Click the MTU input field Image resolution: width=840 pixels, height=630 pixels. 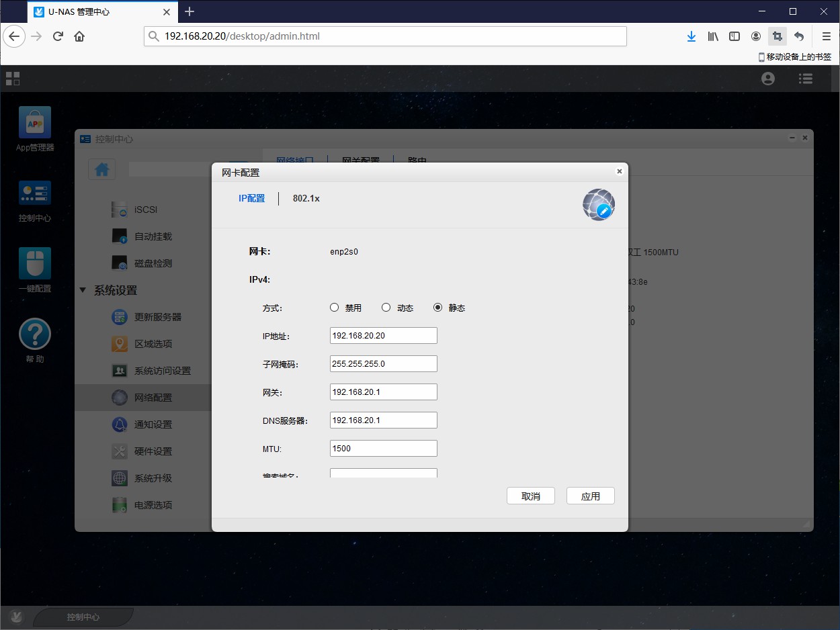tap(383, 449)
